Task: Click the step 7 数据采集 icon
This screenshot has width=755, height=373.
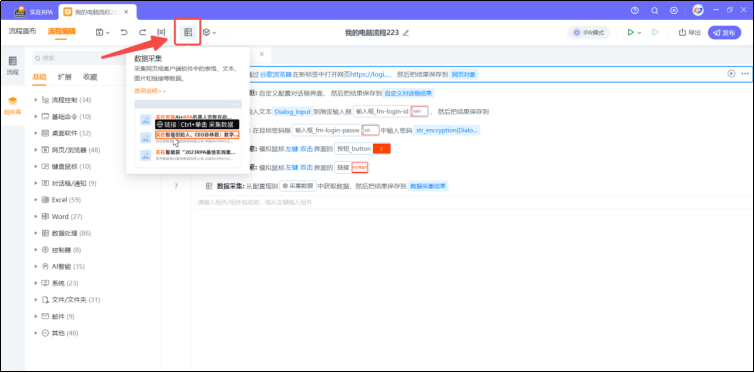Action: [x=209, y=186]
